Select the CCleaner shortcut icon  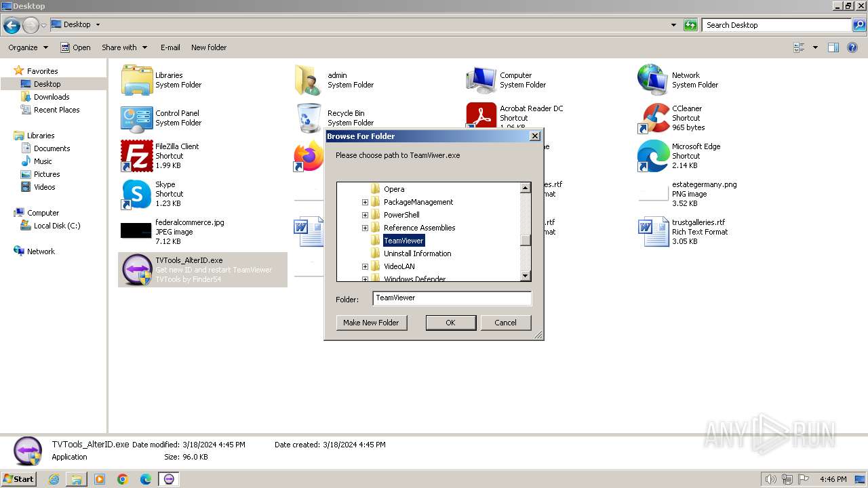tap(654, 118)
